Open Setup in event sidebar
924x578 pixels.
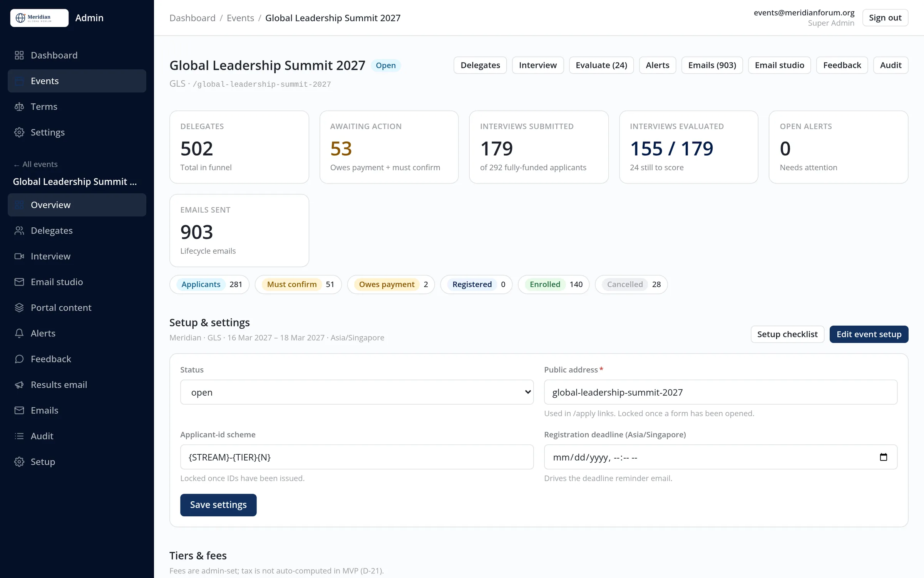click(77, 462)
